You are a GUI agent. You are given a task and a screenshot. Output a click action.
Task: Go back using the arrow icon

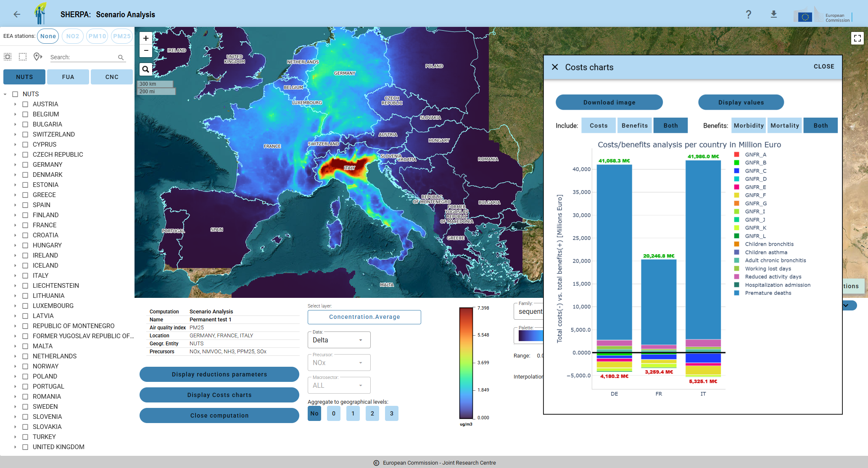click(x=17, y=14)
